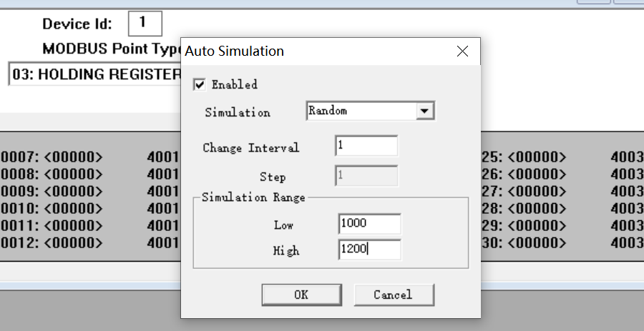The image size is (644, 331).
Task: Close the Auto Simulation dialog
Action: pyautogui.click(x=462, y=51)
